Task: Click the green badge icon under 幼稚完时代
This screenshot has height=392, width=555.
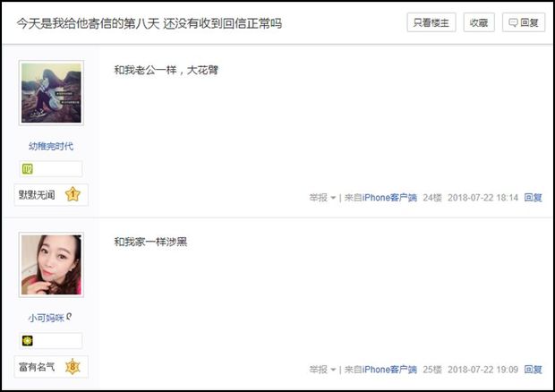Action: click(28, 169)
